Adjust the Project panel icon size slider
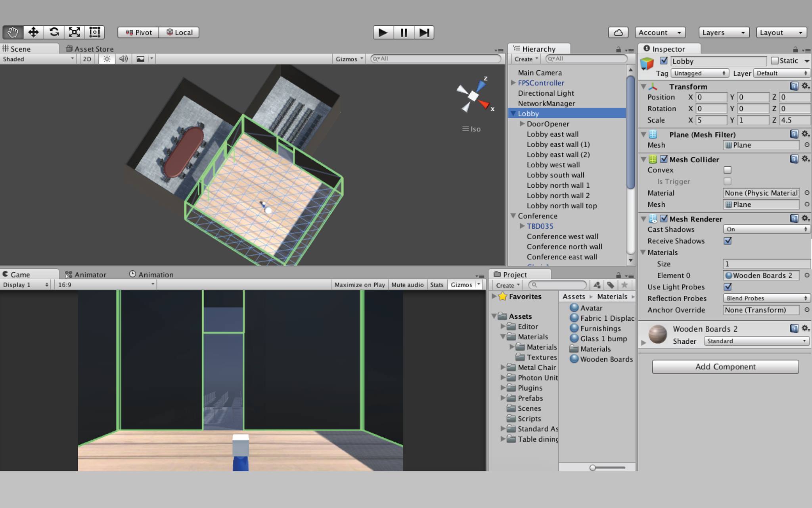 [593, 468]
